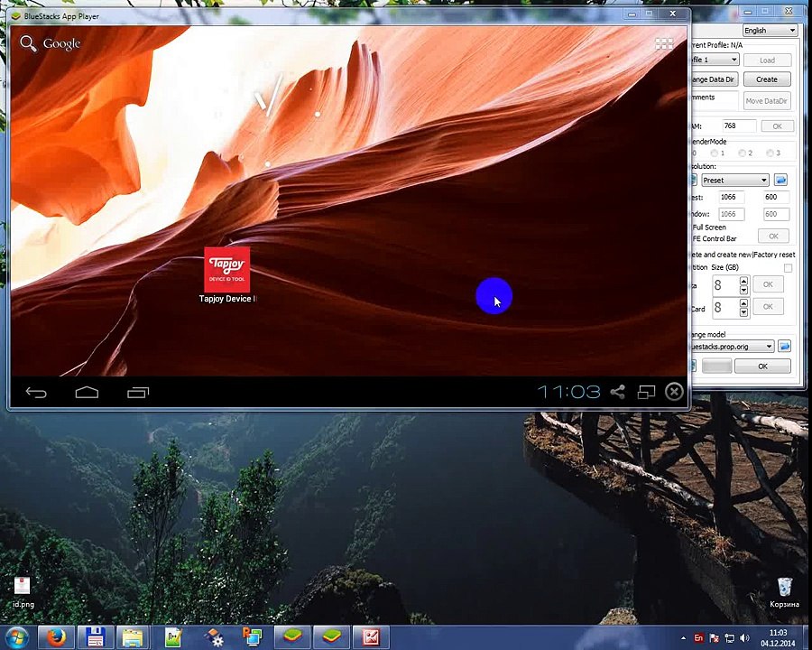
Task: Increase the Data partition size stepper
Action: coord(743,281)
